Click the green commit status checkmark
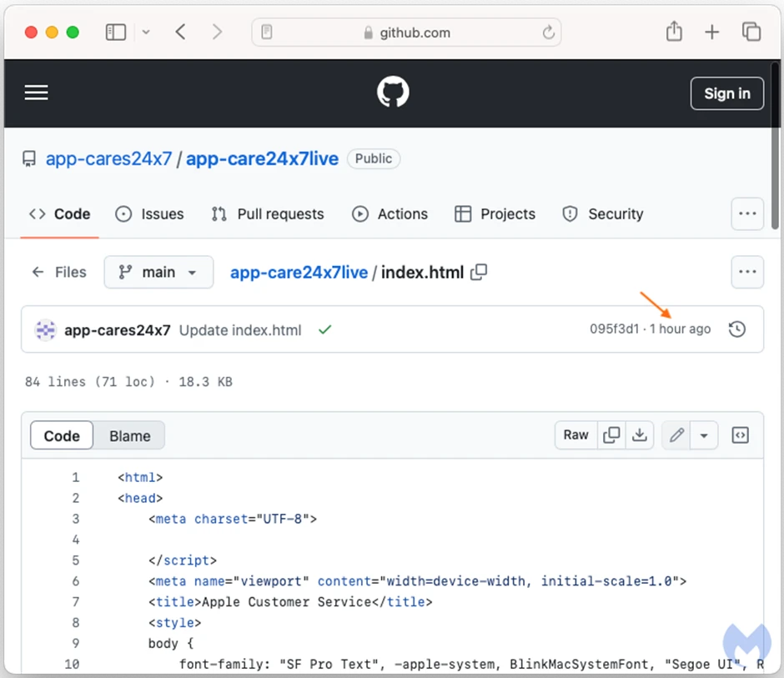Image resolution: width=784 pixels, height=678 pixels. click(x=324, y=330)
